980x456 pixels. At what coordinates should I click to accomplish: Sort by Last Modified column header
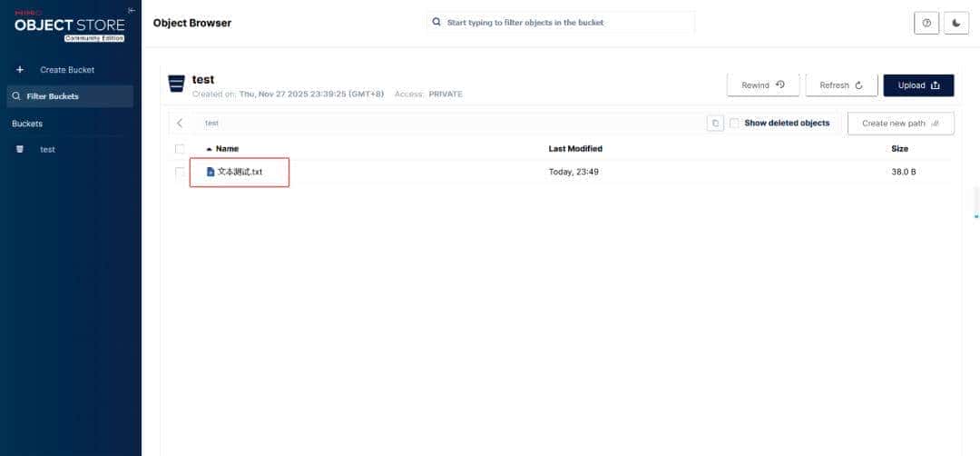(x=575, y=149)
